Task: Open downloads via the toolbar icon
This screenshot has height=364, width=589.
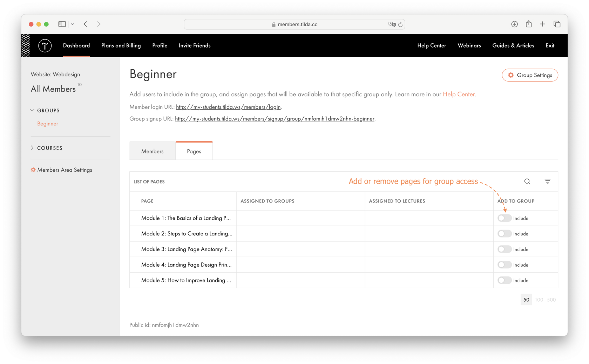Action: click(515, 24)
